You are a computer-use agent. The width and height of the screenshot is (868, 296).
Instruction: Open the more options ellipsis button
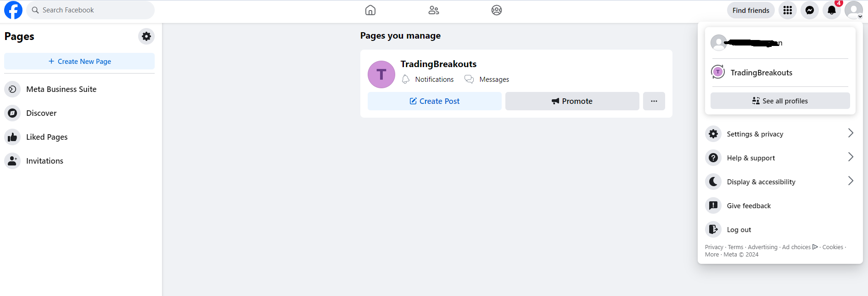(654, 101)
